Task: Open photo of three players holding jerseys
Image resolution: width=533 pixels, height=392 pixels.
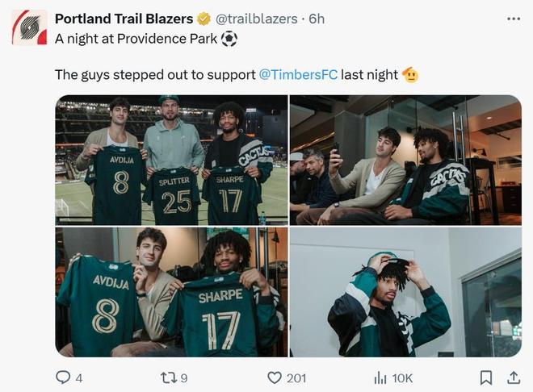Action: tap(171, 160)
